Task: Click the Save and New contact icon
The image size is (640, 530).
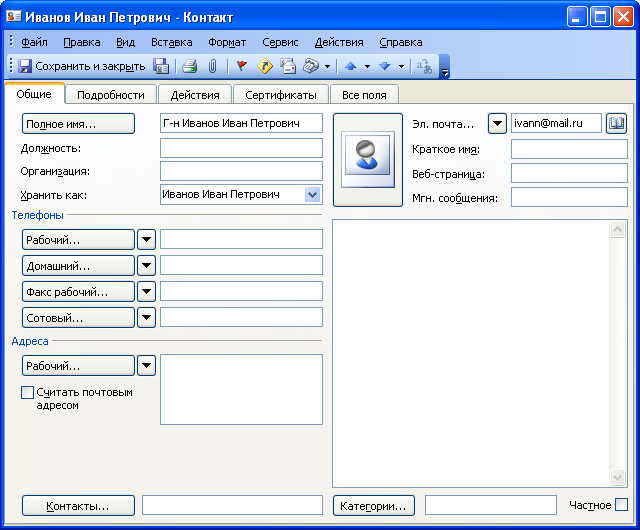Action: click(x=161, y=66)
